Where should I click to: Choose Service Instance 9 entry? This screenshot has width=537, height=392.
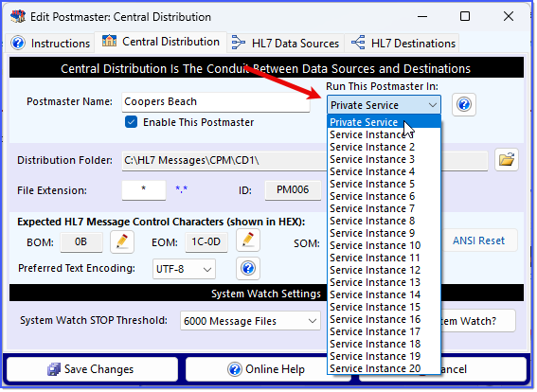click(x=384, y=233)
